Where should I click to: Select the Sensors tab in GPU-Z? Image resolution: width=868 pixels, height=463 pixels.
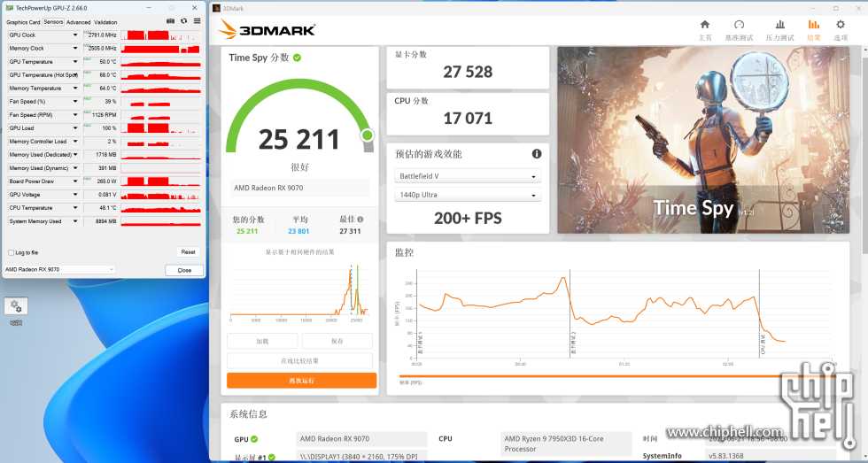pyautogui.click(x=53, y=21)
